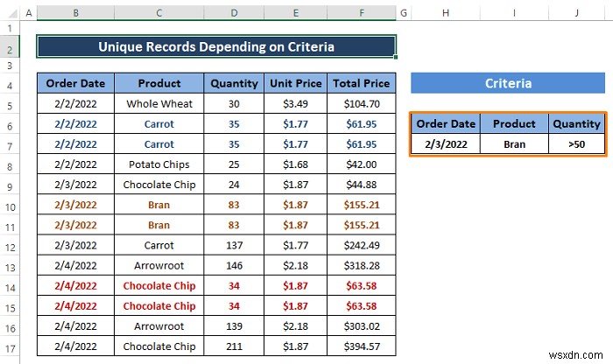Click the >50 criteria quantity cell
613x364 pixels.
click(x=577, y=143)
